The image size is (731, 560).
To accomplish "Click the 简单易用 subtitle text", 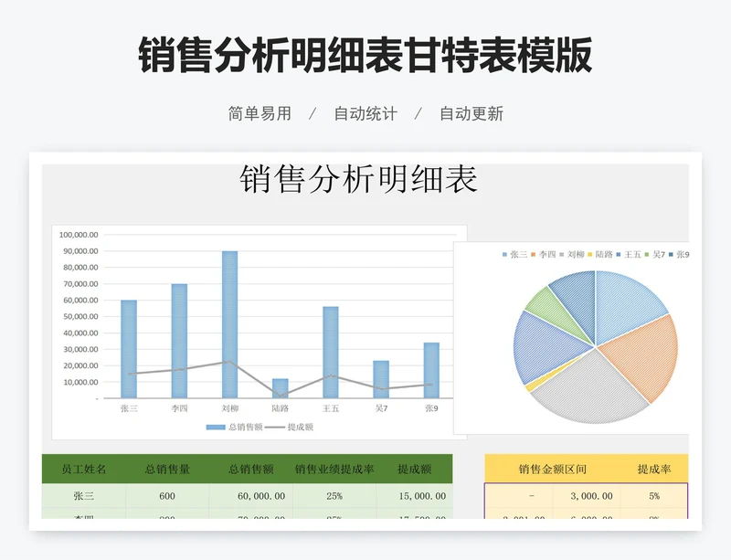I will (x=260, y=114).
